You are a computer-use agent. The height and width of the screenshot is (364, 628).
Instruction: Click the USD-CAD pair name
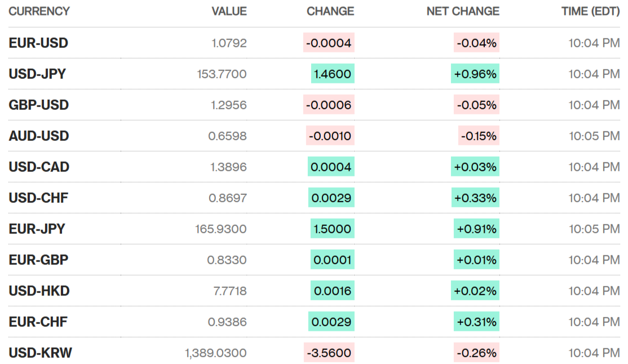click(39, 167)
